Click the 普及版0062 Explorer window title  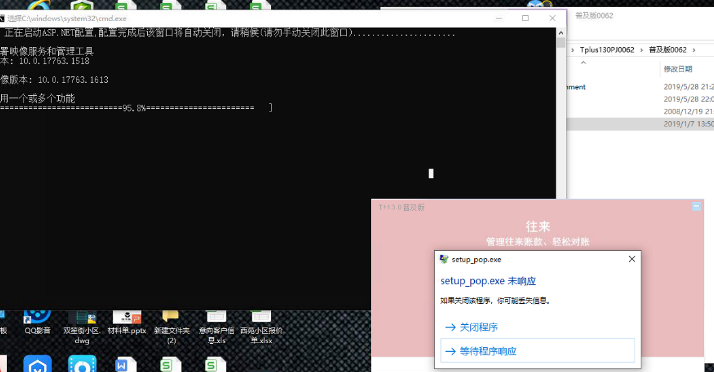point(594,15)
